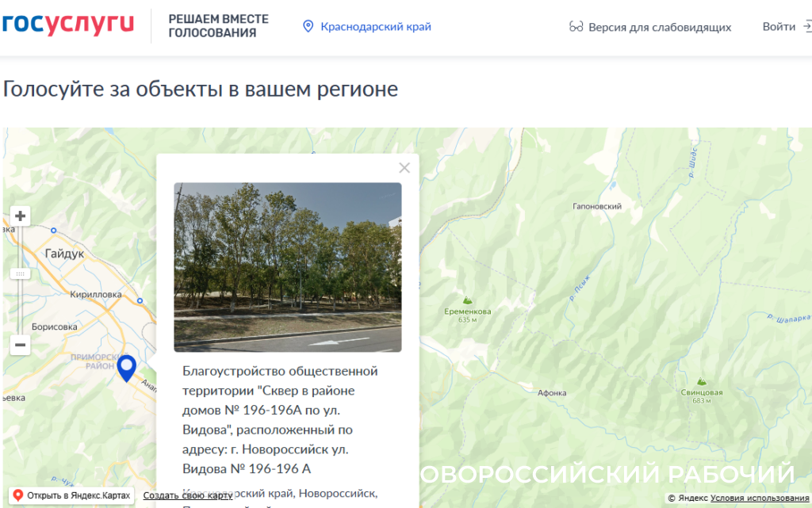This screenshot has height=508, width=812.
Task: Click the Войти login link
Action: click(778, 27)
